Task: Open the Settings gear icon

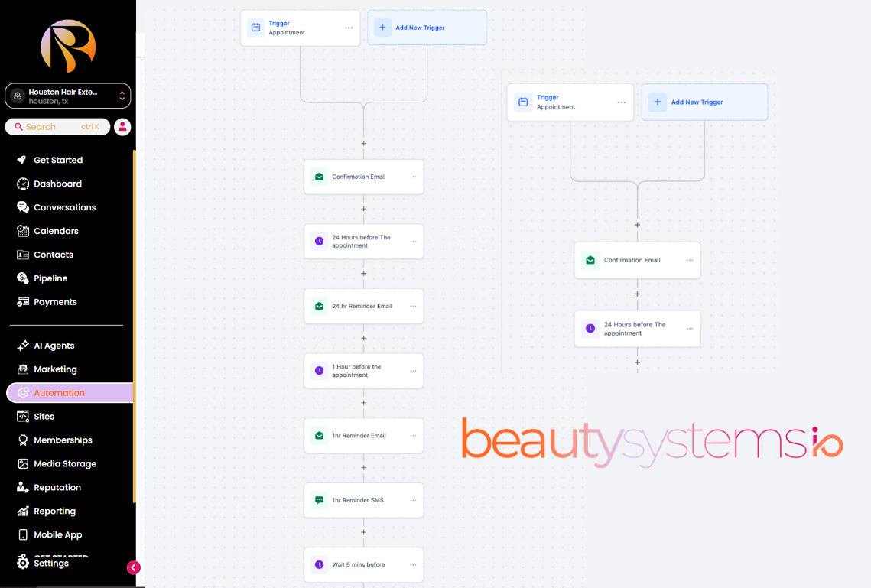Action: click(23, 563)
